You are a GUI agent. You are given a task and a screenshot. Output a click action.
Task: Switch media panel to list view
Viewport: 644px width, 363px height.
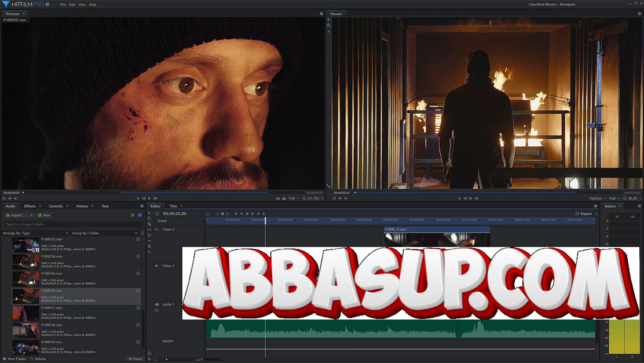pyautogui.click(x=133, y=215)
